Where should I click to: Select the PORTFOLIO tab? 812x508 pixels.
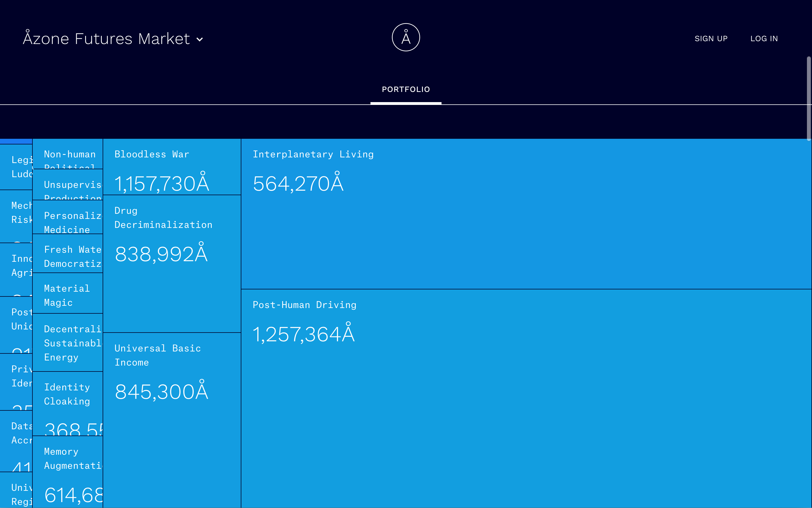(406, 89)
